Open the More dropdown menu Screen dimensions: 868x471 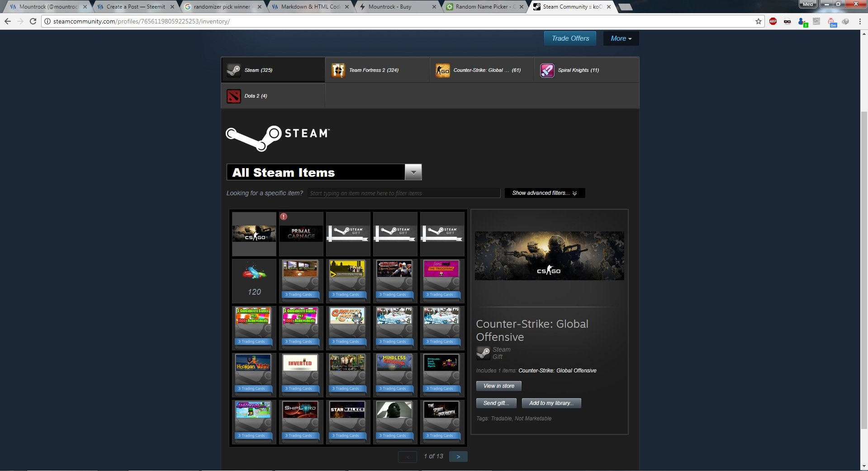pos(621,38)
